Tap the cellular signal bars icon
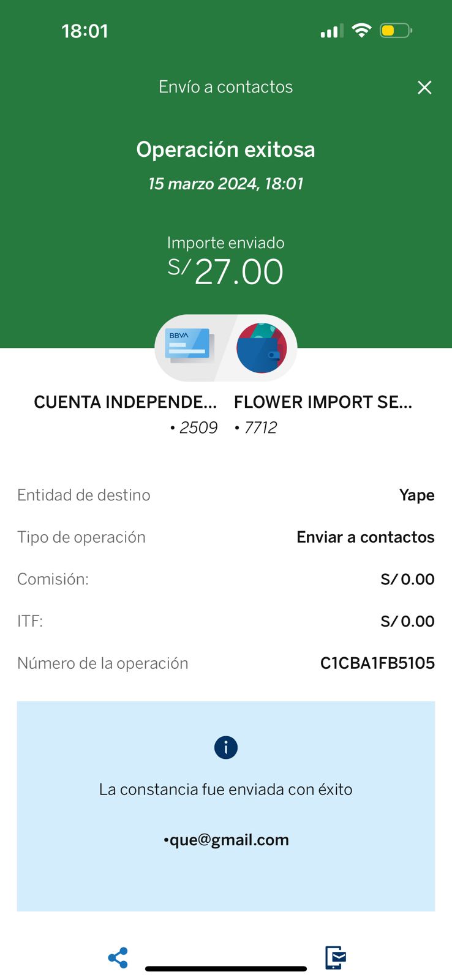452x980 pixels. (x=331, y=31)
